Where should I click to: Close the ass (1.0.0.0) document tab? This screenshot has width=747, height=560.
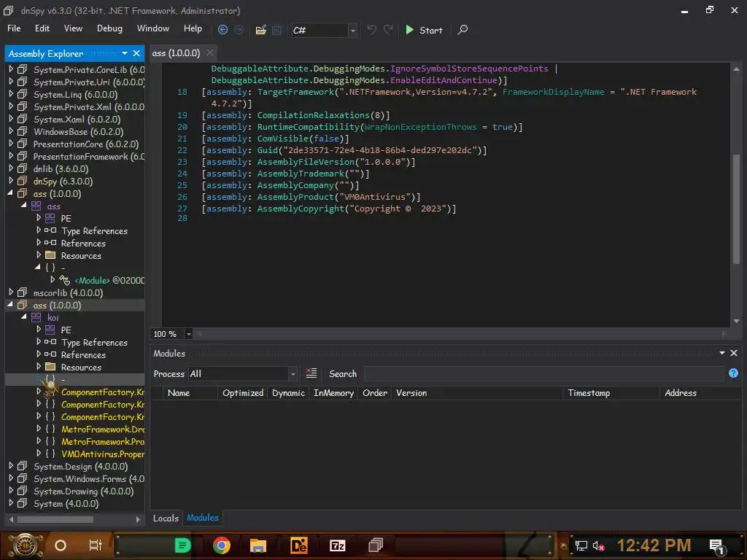coord(210,52)
